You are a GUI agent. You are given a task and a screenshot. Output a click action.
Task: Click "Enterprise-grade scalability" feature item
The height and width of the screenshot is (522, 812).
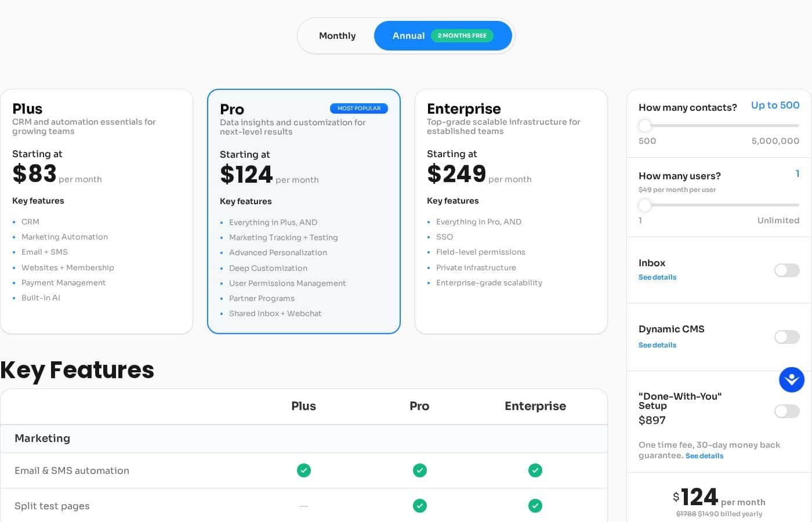click(489, 282)
